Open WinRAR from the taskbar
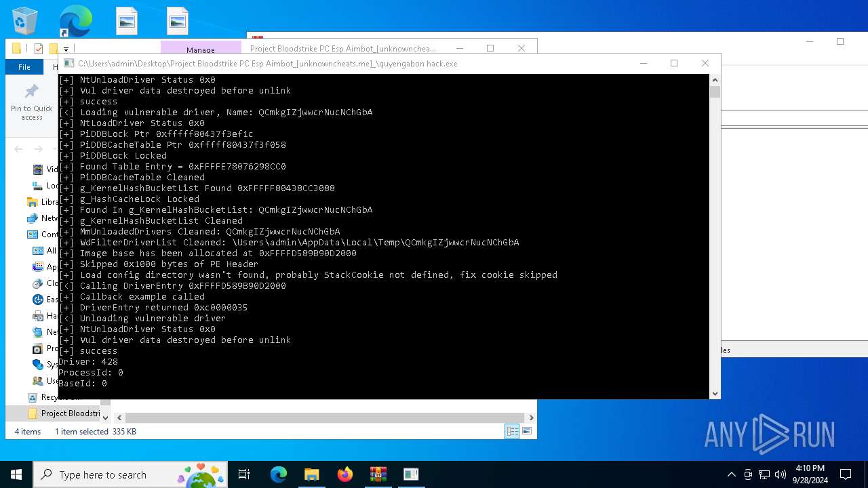868x488 pixels. point(378,474)
